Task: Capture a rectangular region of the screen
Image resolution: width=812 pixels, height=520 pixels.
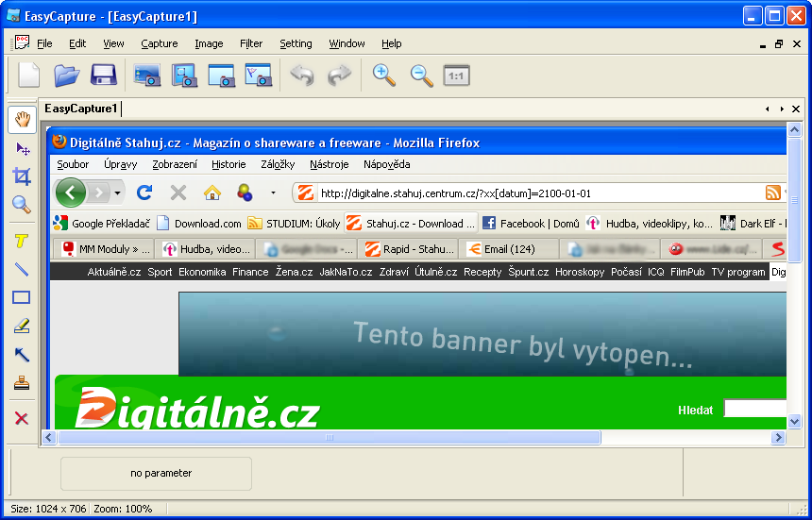Action: pyautogui.click(x=184, y=75)
